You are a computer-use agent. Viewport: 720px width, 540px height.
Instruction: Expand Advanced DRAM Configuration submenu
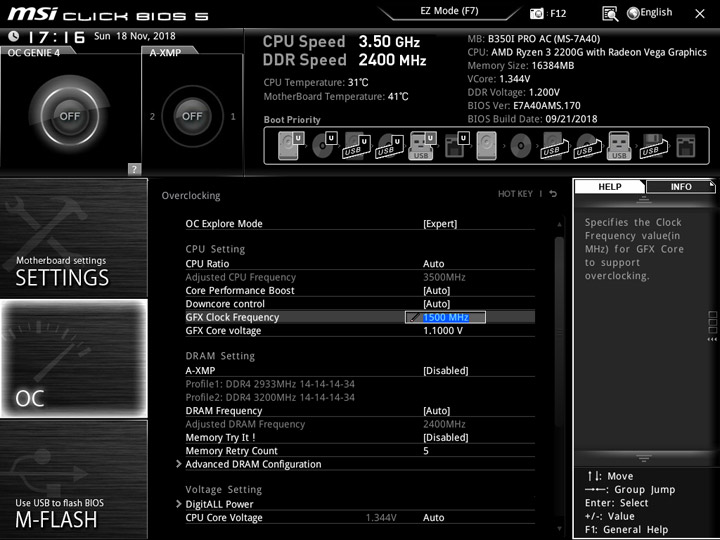pyautogui.click(x=253, y=464)
